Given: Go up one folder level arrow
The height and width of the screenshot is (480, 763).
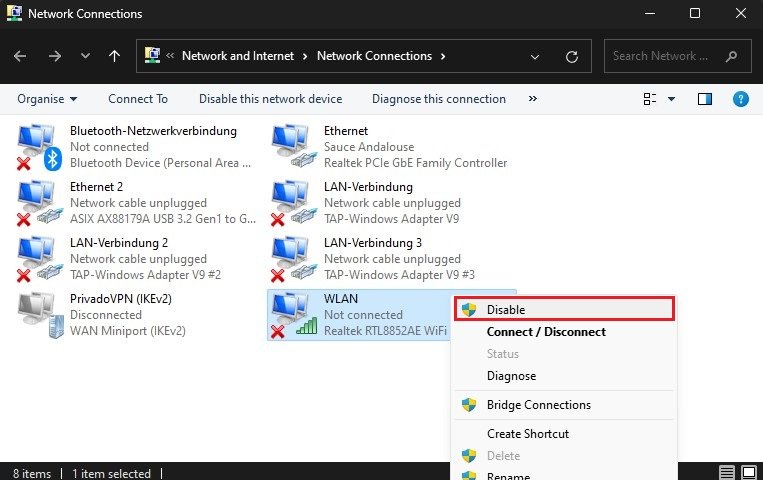Looking at the screenshot, I should click(x=114, y=57).
